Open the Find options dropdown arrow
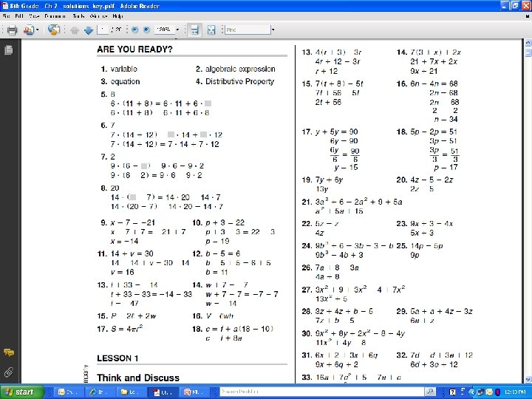Screen dimensions: 532x399 (x=273, y=30)
